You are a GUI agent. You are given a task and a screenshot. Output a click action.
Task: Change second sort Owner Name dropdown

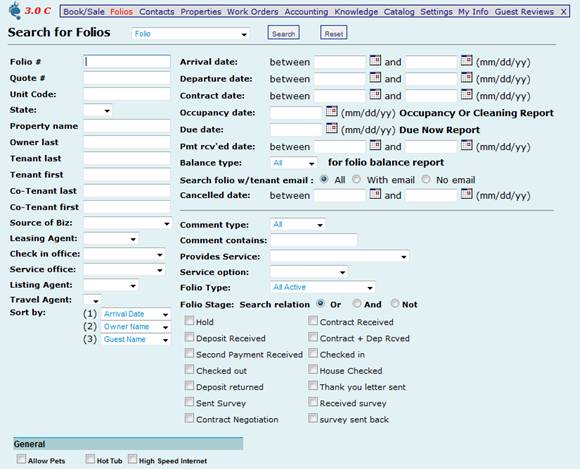[135, 327]
